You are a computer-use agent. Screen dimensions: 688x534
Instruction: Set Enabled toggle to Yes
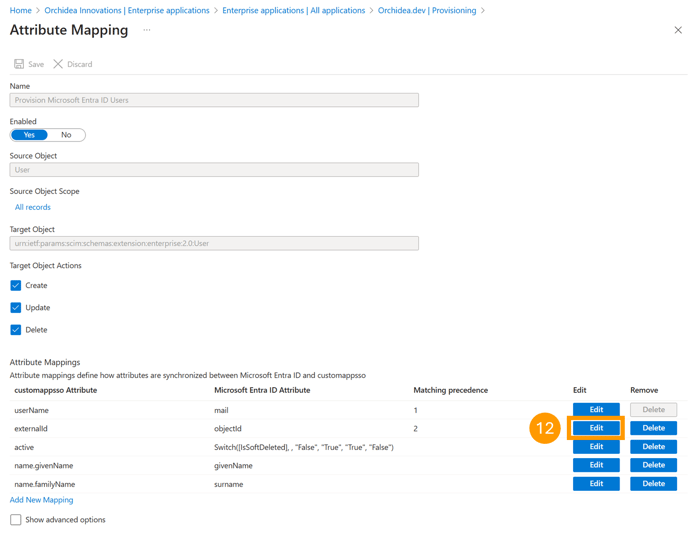[x=29, y=135]
